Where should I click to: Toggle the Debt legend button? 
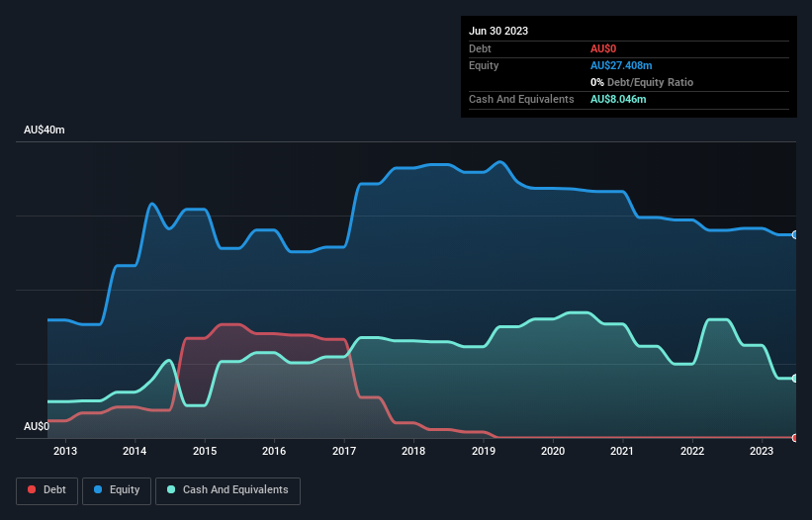tap(47, 490)
